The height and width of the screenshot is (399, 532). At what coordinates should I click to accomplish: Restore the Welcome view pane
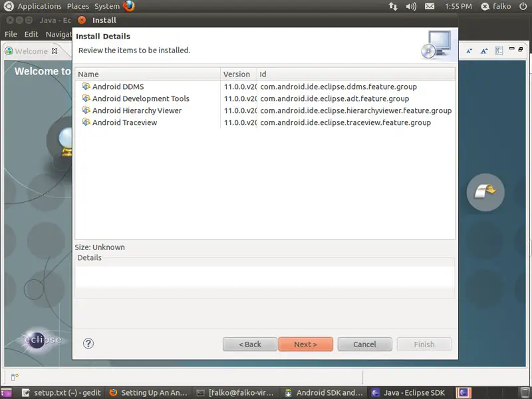tap(521, 49)
